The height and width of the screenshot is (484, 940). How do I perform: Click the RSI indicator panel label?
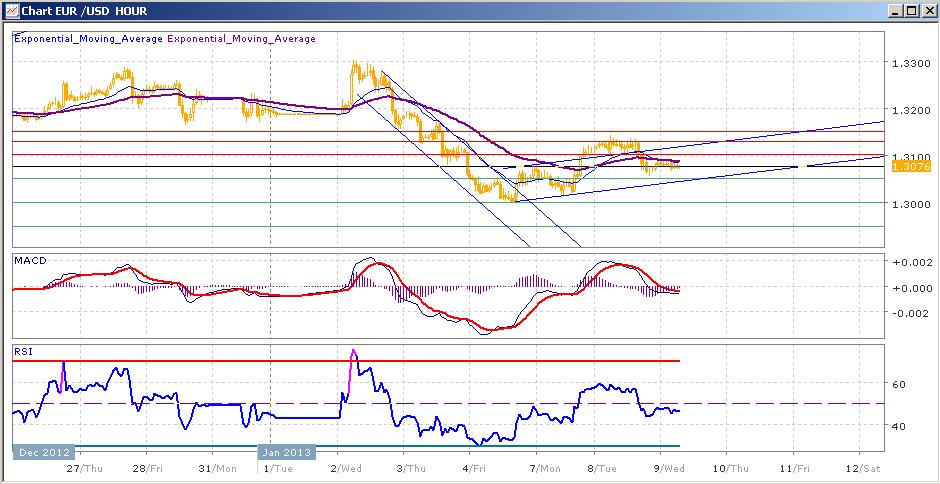point(24,351)
